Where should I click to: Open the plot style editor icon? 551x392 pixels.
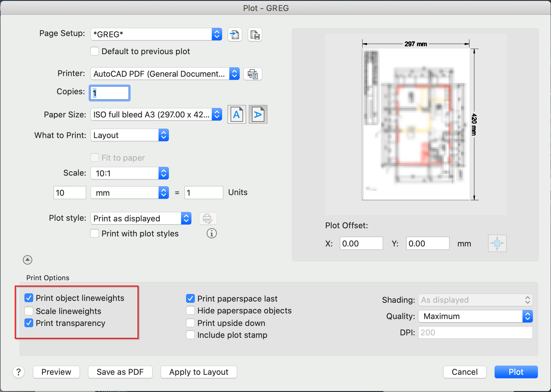208,218
